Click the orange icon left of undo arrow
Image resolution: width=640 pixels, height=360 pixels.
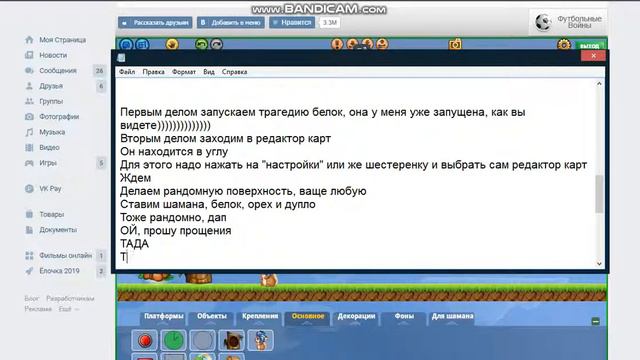172,44
